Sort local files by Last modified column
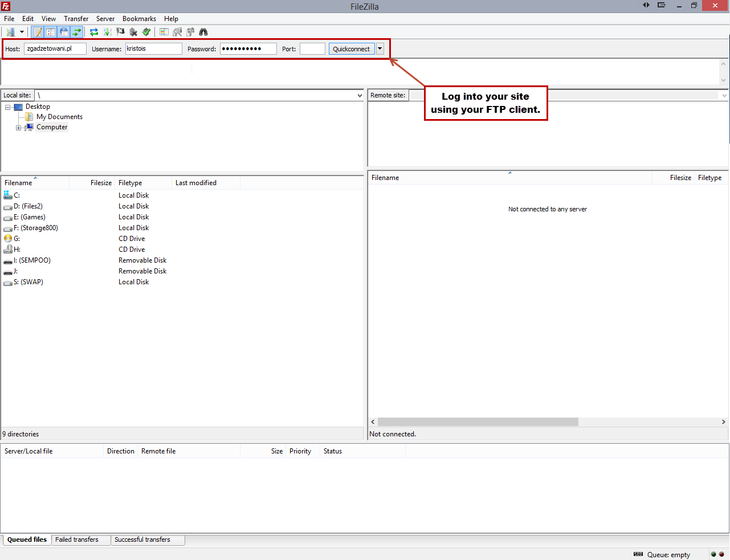The height and width of the screenshot is (560, 730). click(x=206, y=183)
